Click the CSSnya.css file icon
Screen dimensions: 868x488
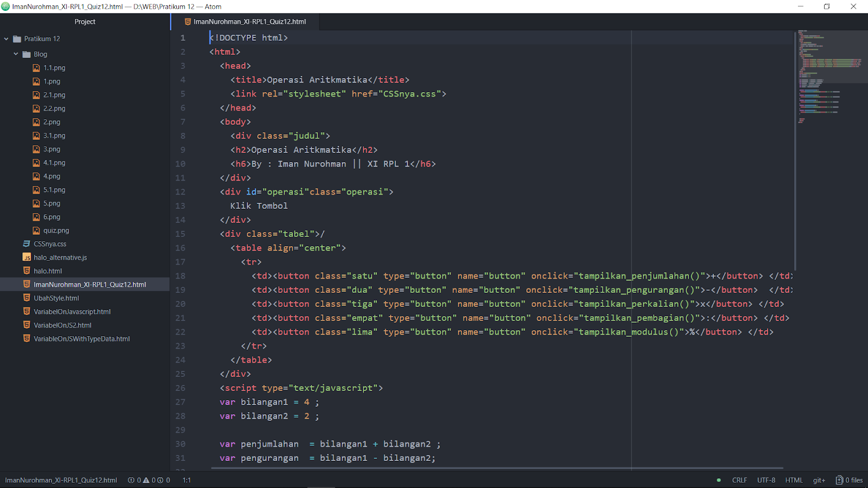pos(26,243)
